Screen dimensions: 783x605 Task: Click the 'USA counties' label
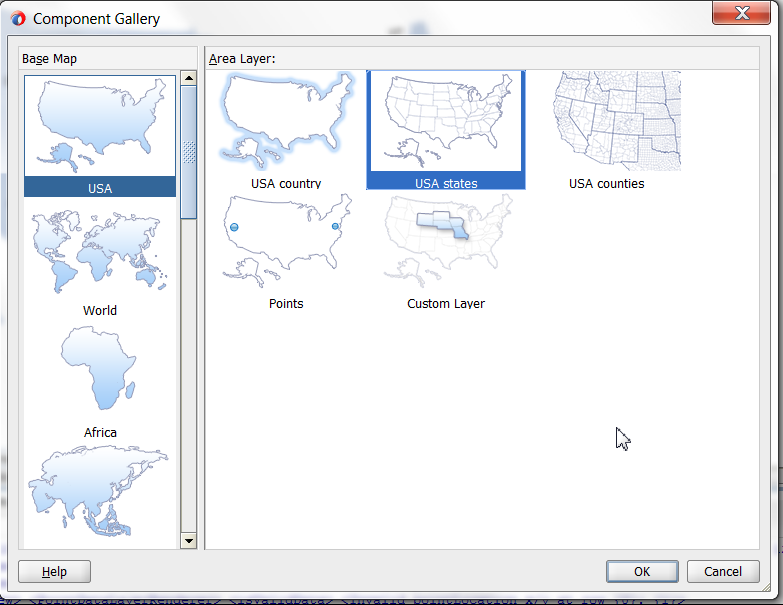606,184
